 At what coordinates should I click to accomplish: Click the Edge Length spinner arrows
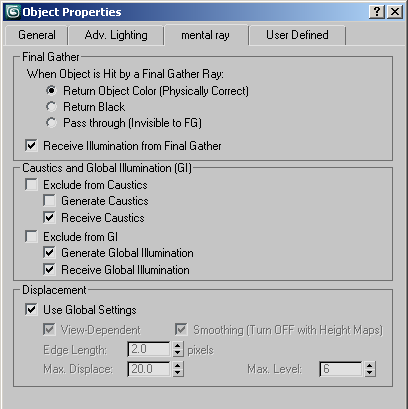pos(178,349)
